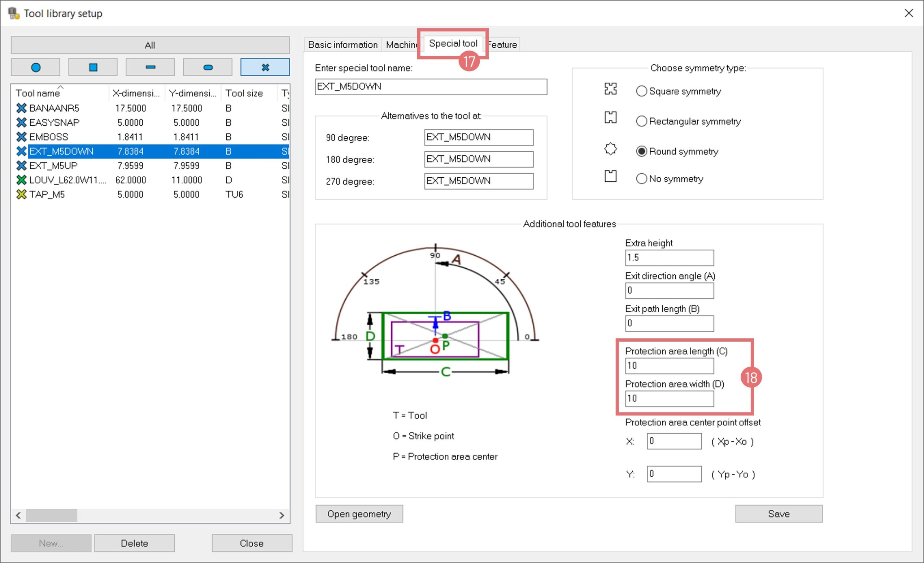Click the yellow TAP_M5 tool icon

click(21, 194)
